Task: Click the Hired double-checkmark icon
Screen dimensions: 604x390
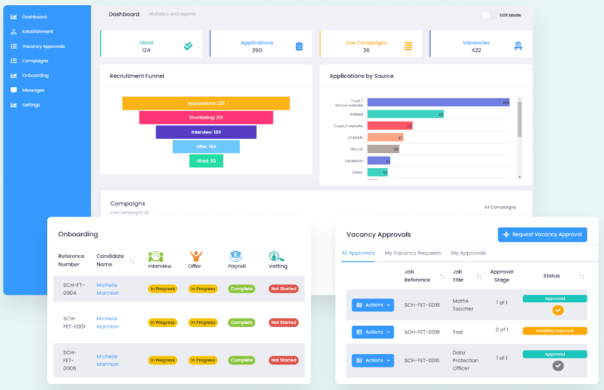Action: pos(188,46)
